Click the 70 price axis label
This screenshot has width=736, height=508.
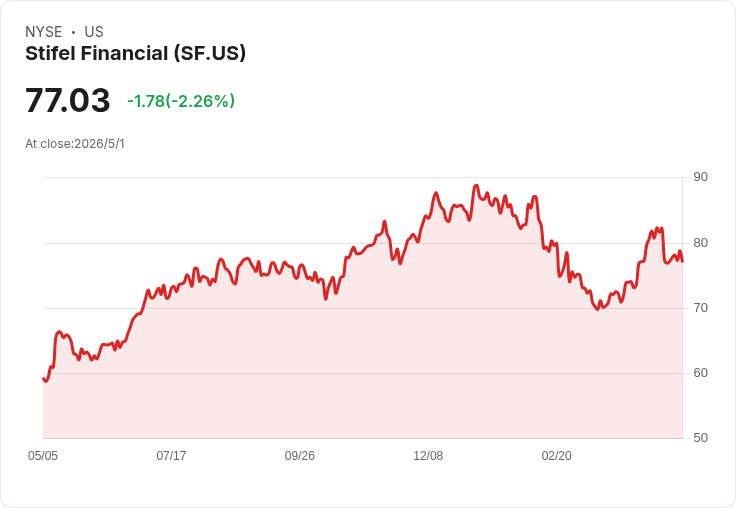click(x=700, y=308)
